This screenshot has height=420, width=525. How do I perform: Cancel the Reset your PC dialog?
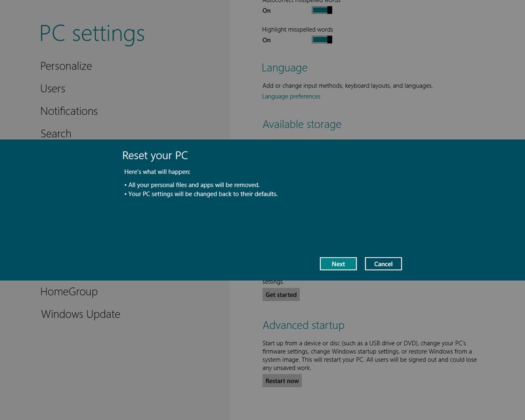[383, 264]
